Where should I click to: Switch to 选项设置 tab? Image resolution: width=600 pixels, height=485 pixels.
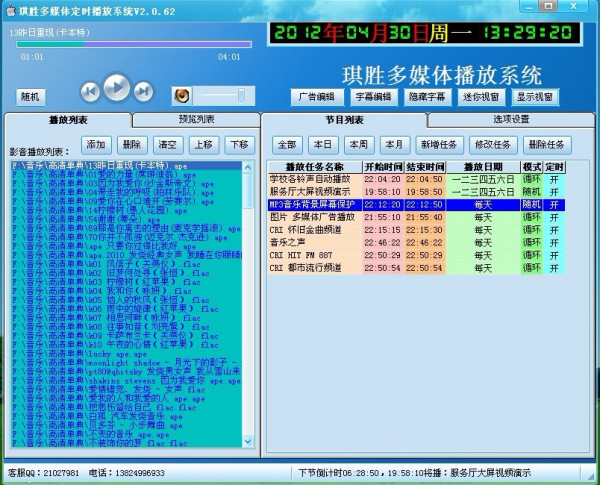point(511,119)
